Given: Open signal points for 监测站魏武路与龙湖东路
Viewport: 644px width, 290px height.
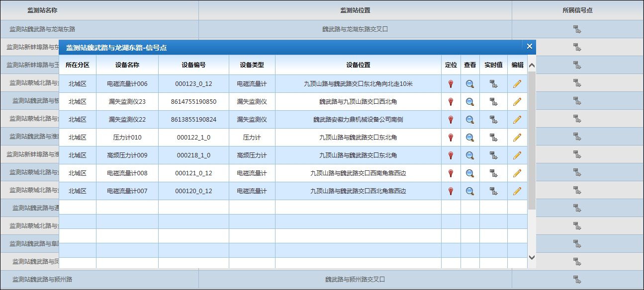Looking at the screenshot, I should point(577,29).
